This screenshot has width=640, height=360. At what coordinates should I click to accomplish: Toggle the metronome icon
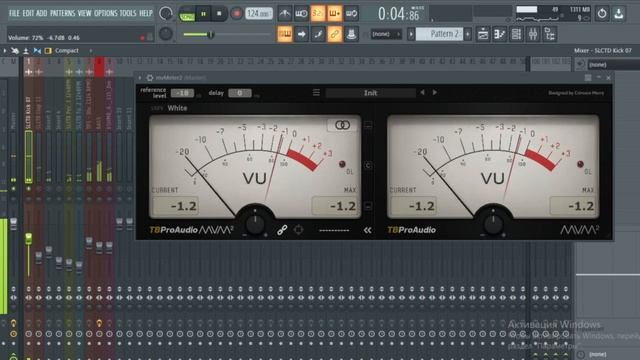tap(284, 14)
